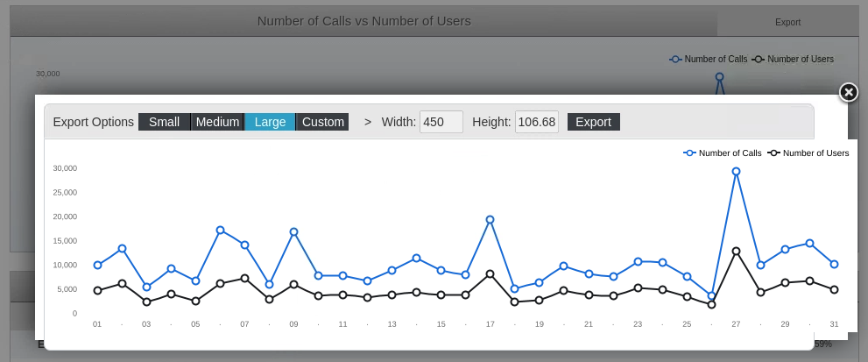The image size is (868, 362).
Task: Switch to Custom export size
Action: tap(322, 122)
